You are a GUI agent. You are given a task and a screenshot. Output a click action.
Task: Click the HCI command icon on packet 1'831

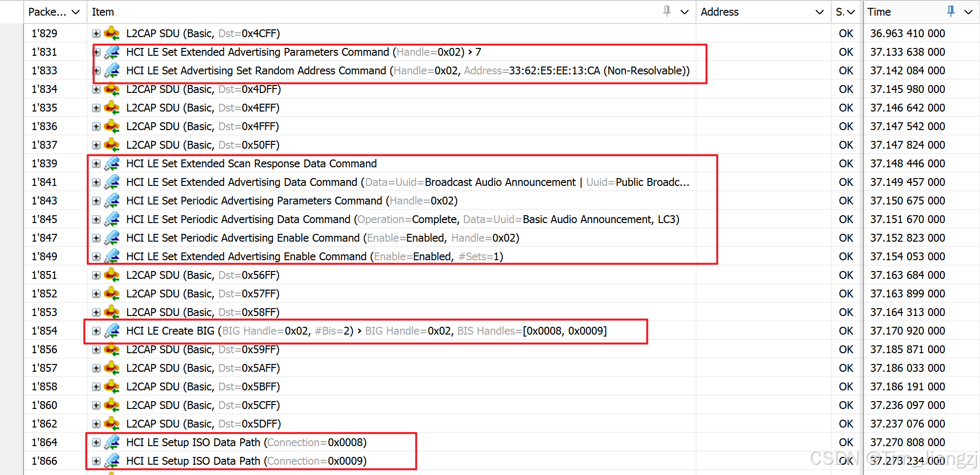(112, 52)
